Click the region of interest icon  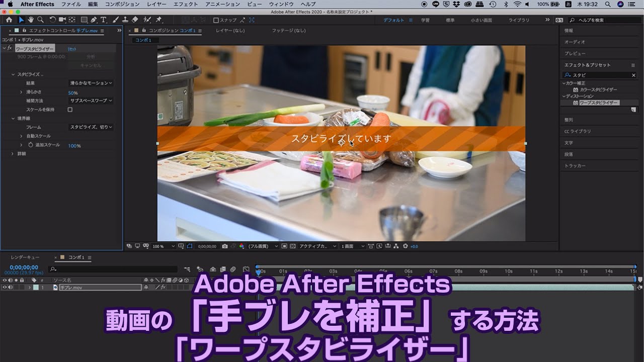tap(284, 246)
